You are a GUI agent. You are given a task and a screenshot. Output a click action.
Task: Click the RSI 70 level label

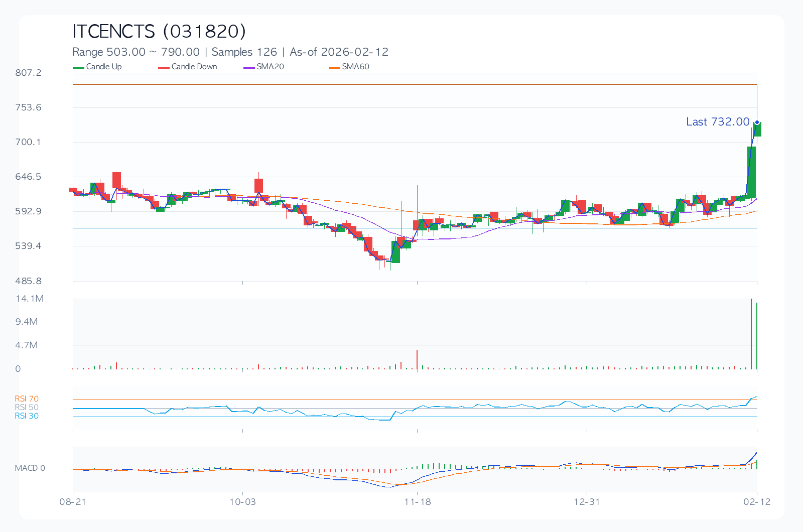pos(27,399)
